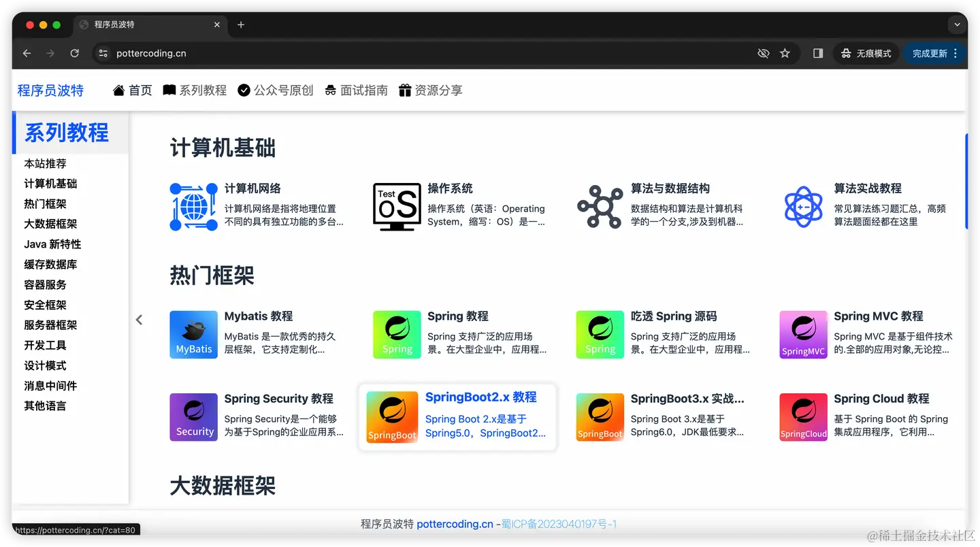
Task: Open the 计算机网络 title link
Action: click(252, 188)
